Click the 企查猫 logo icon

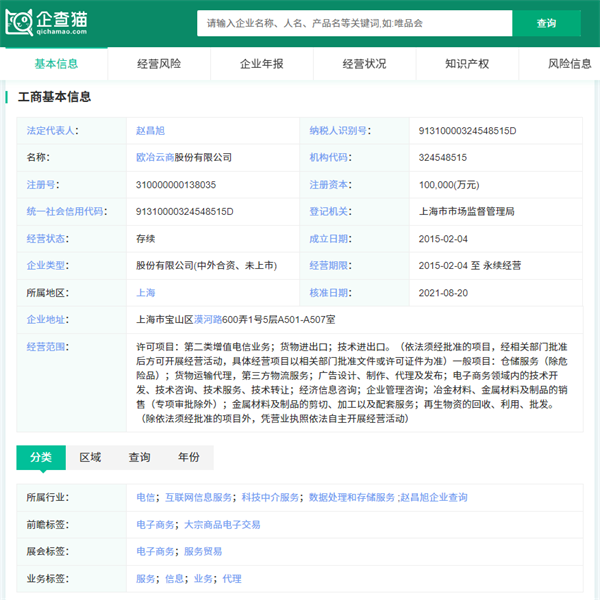tap(20, 22)
